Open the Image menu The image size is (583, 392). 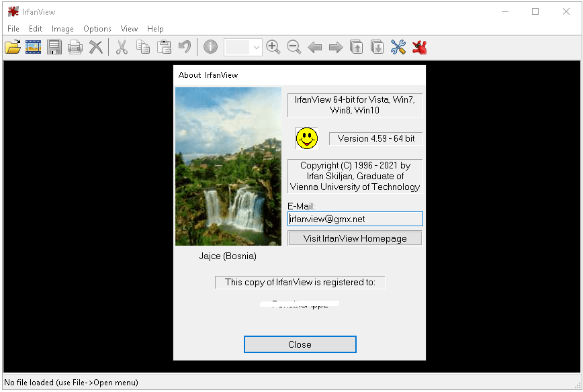point(62,29)
